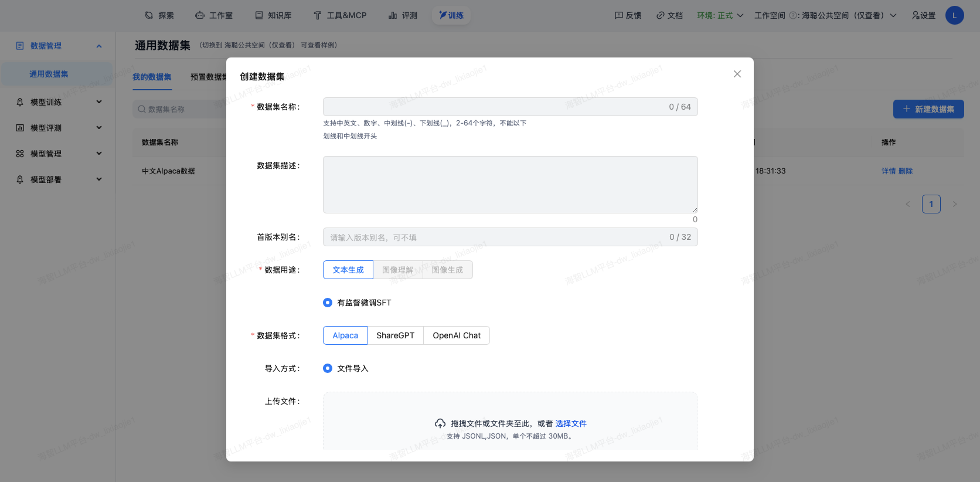Expand the 模型训练 sidebar menu
This screenshot has width=980, height=482.
pyautogui.click(x=59, y=102)
